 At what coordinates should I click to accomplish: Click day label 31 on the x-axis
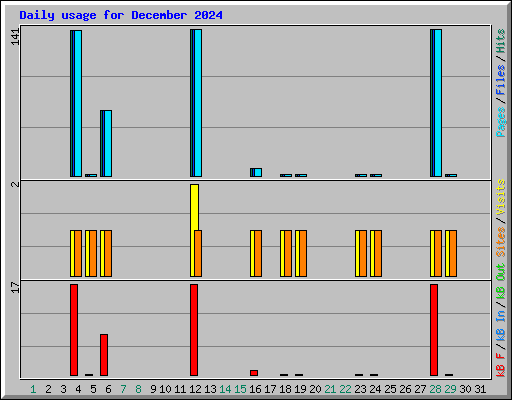[480, 389]
